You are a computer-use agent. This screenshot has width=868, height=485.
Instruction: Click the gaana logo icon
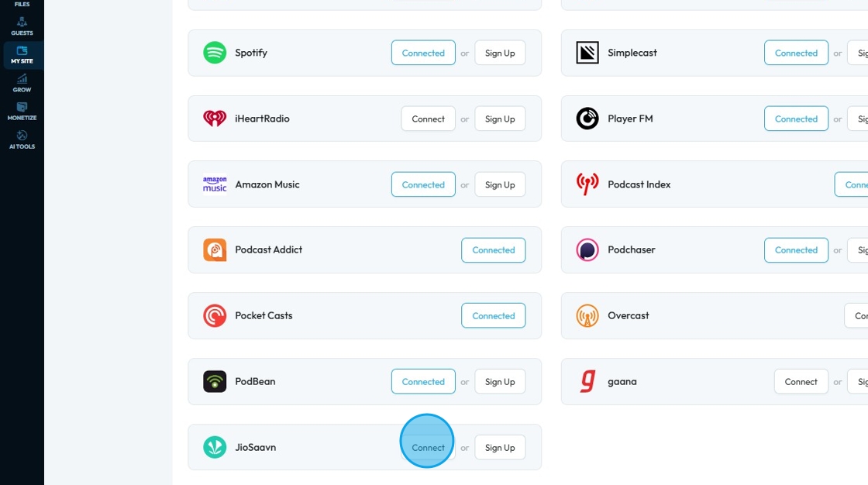pyautogui.click(x=587, y=381)
